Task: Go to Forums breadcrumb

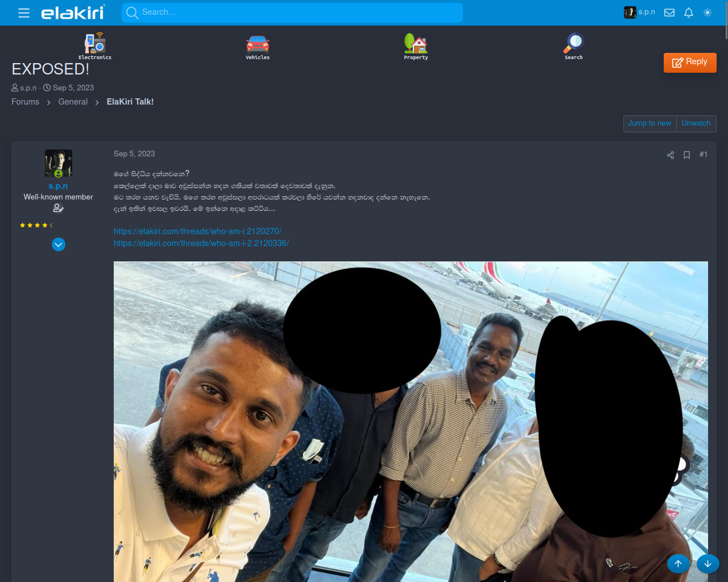Action: coord(26,102)
